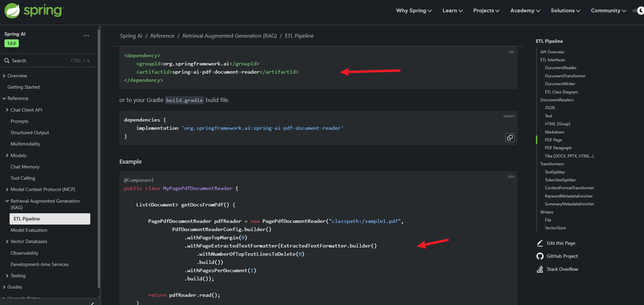
Task: Collapse the Retrieval Augmented Generation (RAG) chevron
Action: coord(7,201)
